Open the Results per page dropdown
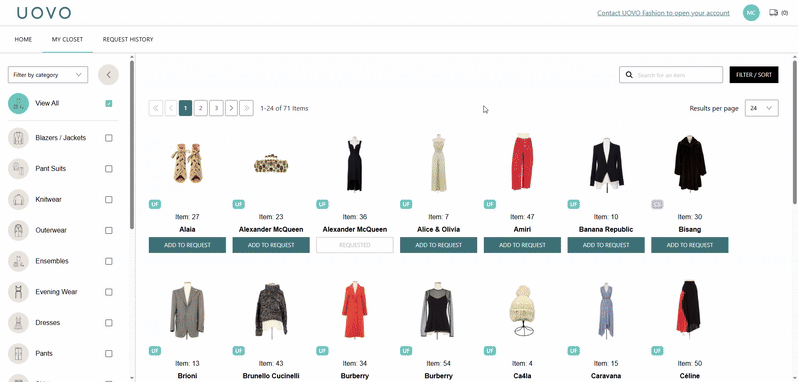This screenshot has height=382, width=798. [761, 108]
